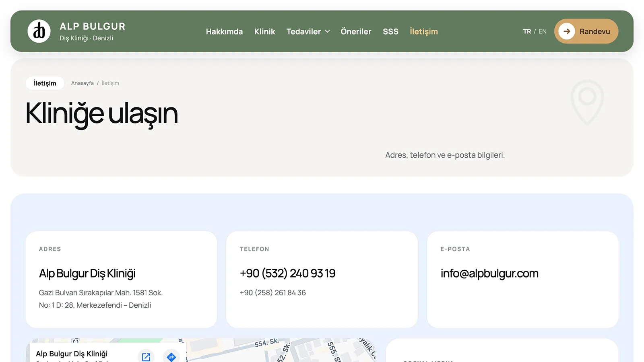The height and width of the screenshot is (362, 644).
Task: Call landline +90 (258) 261 84 36
Action: (x=273, y=293)
